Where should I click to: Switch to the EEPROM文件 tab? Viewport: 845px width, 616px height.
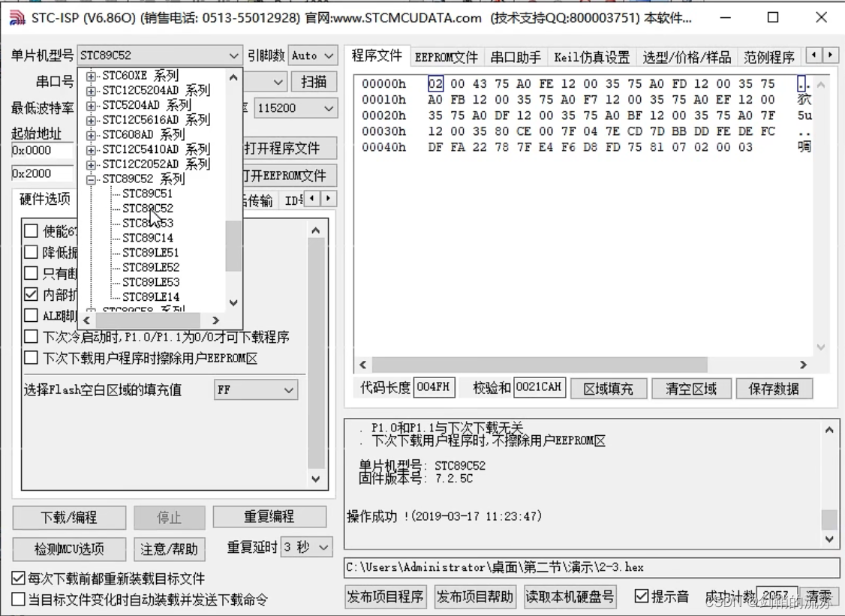(x=447, y=57)
